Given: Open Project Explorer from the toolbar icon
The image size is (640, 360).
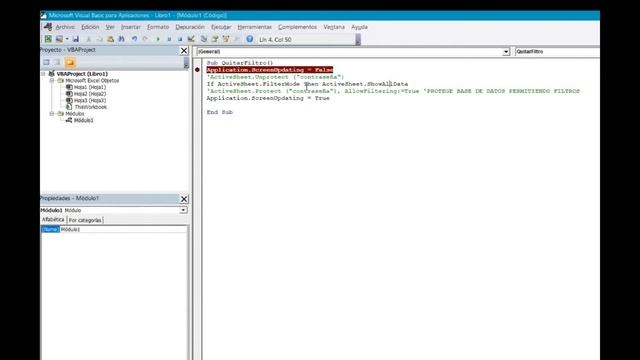Looking at the screenshot, I should click(204, 39).
